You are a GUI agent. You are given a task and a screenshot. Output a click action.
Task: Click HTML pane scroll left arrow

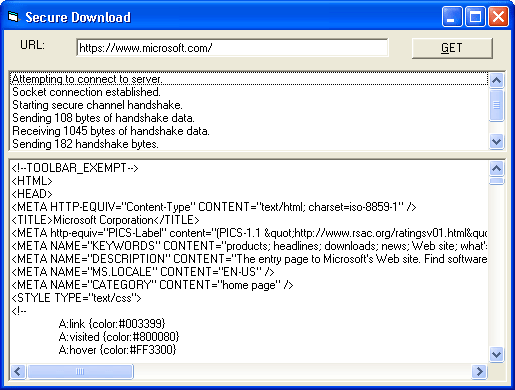tap(18, 371)
